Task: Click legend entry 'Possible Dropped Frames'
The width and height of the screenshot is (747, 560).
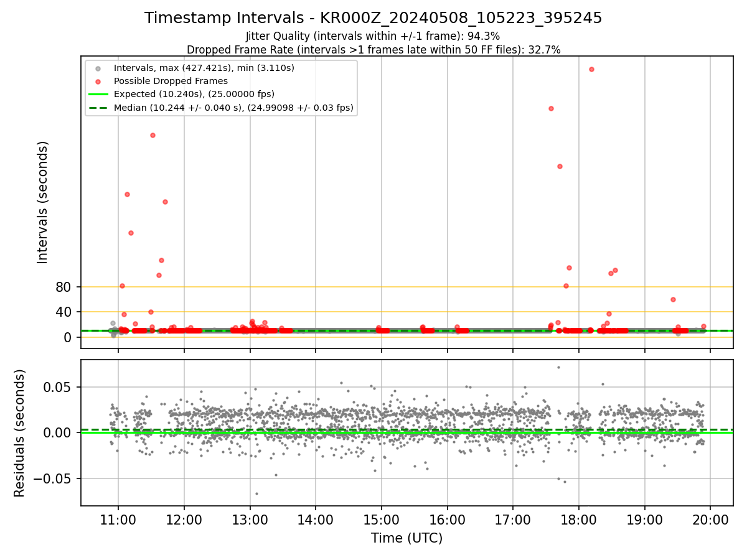Action: pos(171,81)
